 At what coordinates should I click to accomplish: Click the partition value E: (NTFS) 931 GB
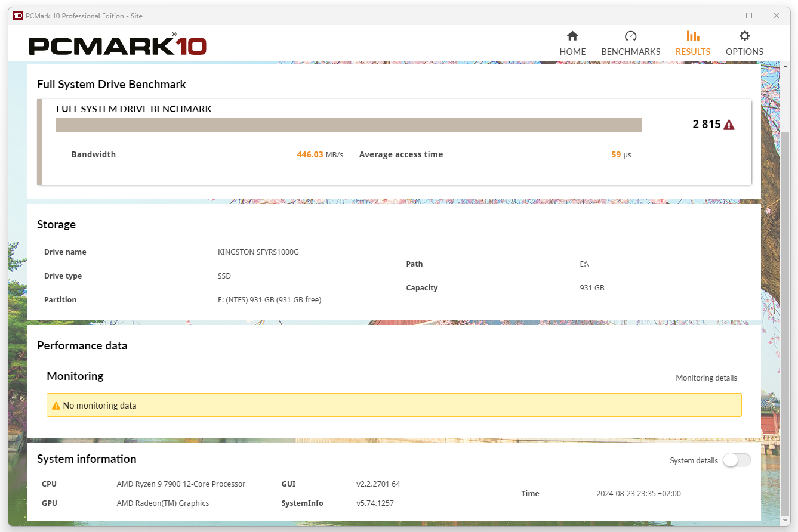pyautogui.click(x=270, y=300)
